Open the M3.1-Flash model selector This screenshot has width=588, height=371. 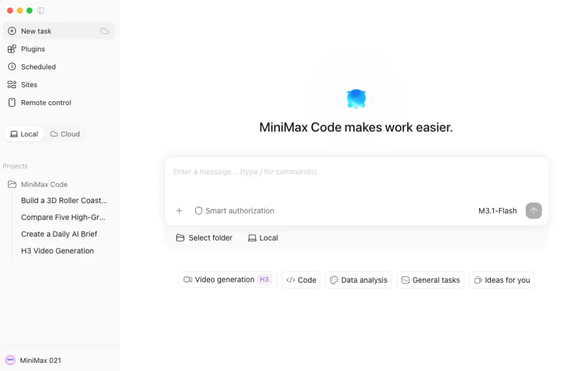pos(497,211)
